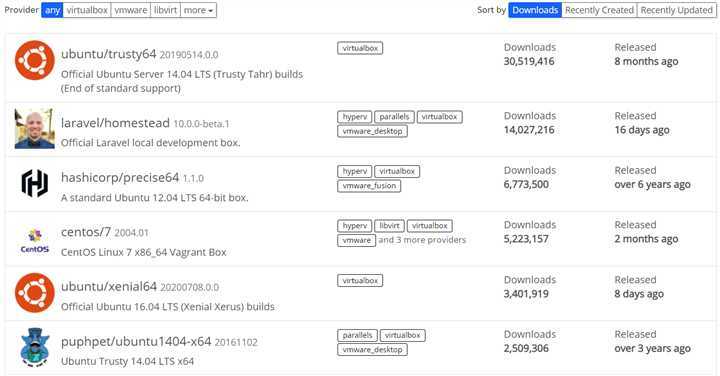Click hyperv tag on laravel/homestead row
Image resolution: width=720 pixels, height=376 pixels.
point(354,117)
